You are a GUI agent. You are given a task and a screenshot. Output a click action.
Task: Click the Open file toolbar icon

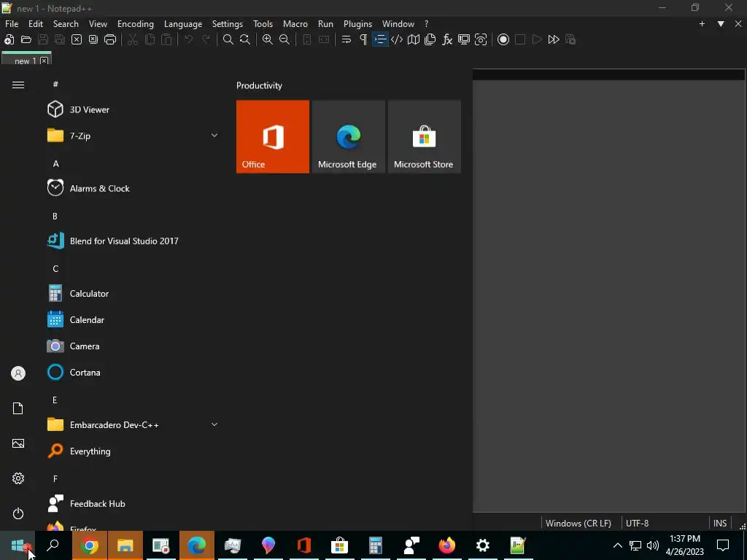26,39
